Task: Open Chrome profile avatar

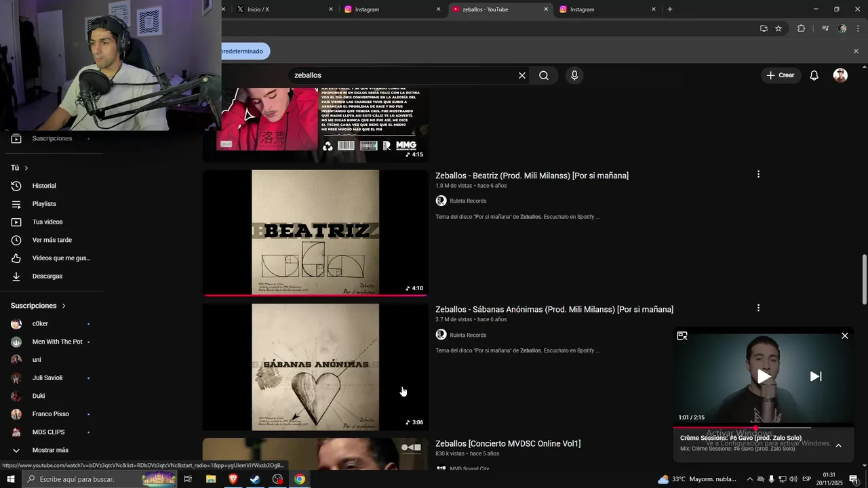Action: pyautogui.click(x=842, y=28)
